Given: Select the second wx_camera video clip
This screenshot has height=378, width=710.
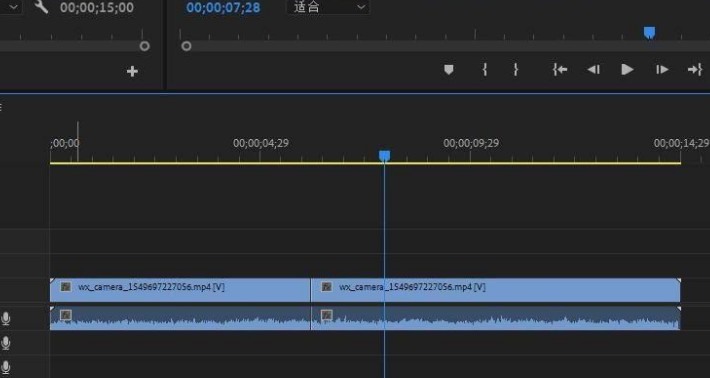Looking at the screenshot, I should [x=495, y=290].
